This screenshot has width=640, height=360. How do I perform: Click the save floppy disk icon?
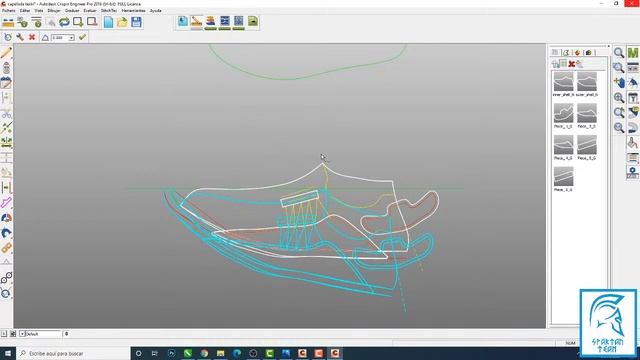click(136, 22)
